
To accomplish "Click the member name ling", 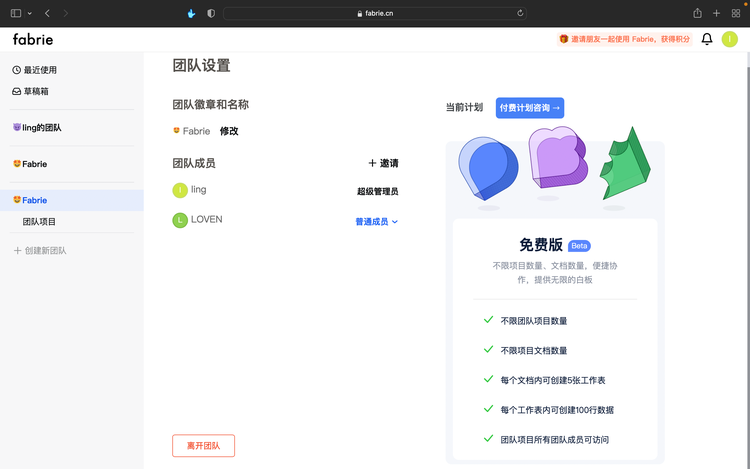I will pyautogui.click(x=199, y=189).
